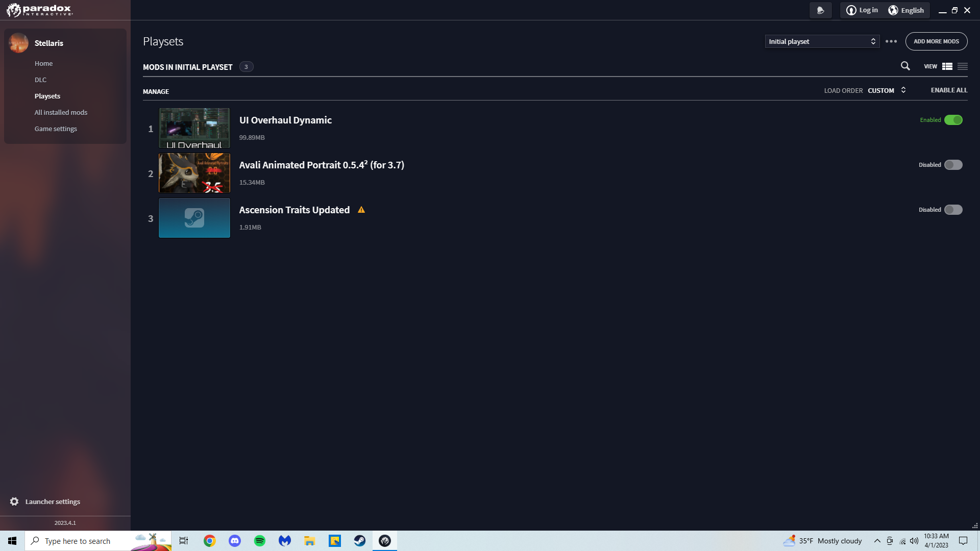Open Game settings
Viewport: 980px width, 551px height.
(x=56, y=129)
